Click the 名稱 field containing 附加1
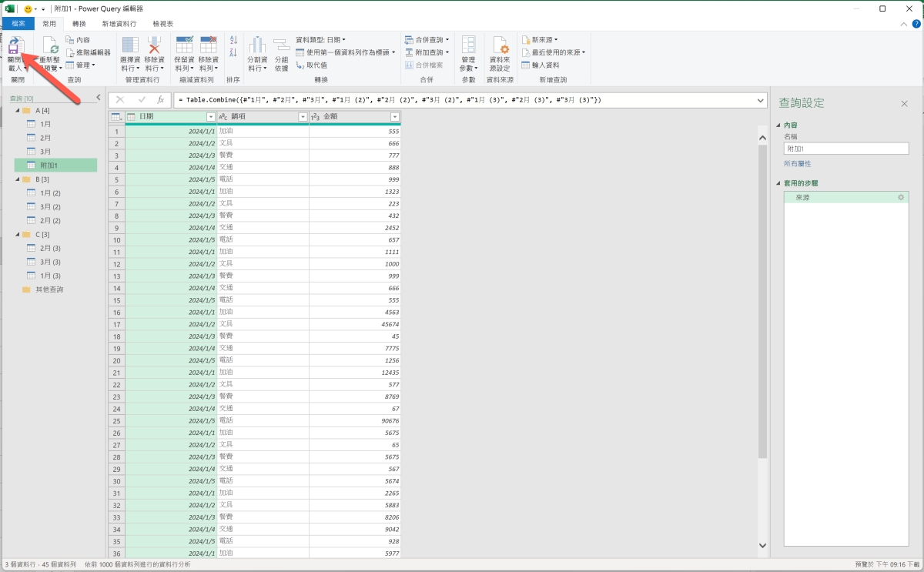The image size is (924, 572). [845, 149]
